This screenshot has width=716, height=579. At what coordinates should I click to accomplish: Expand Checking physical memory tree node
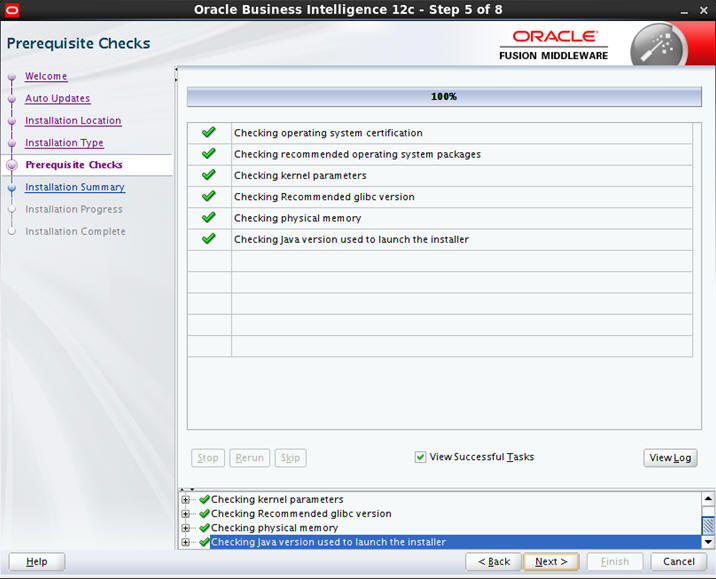point(185,528)
